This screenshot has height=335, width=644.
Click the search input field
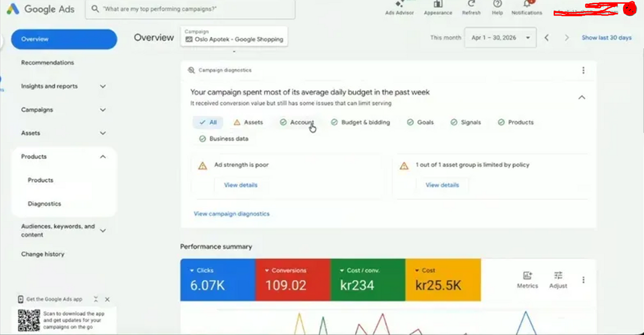[x=191, y=9]
